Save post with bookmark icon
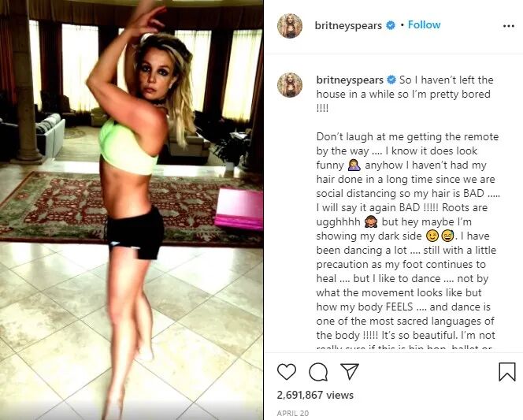Image resolution: width=523 pixels, height=420 pixels. [x=507, y=372]
